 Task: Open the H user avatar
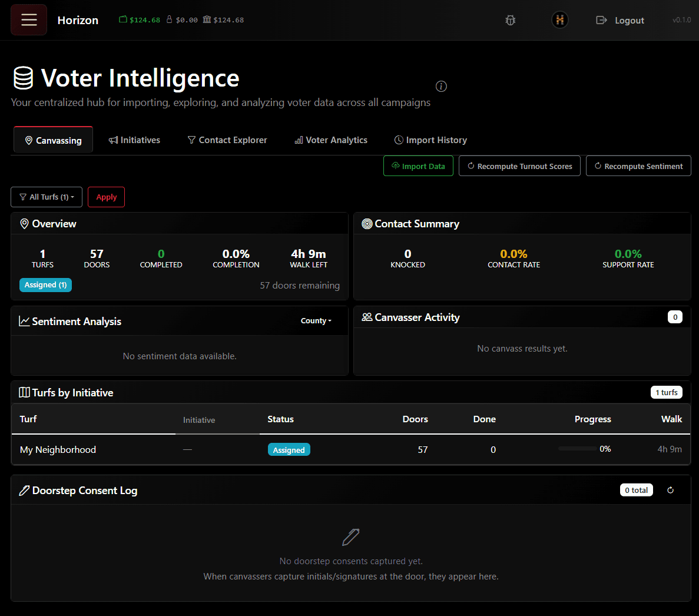560,20
